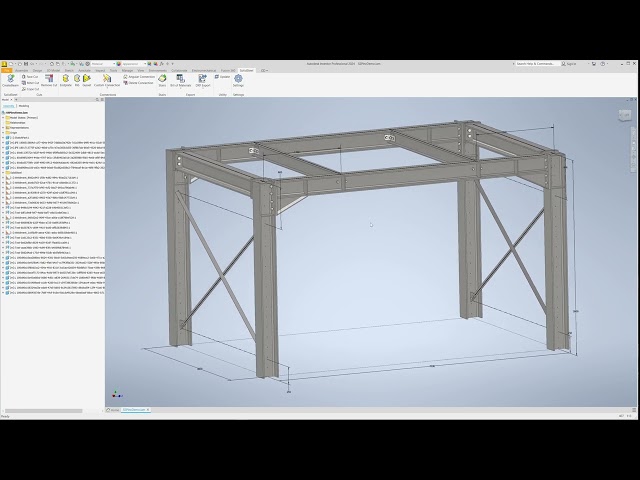Switch to the 3D Model ribbon tab

(54, 71)
